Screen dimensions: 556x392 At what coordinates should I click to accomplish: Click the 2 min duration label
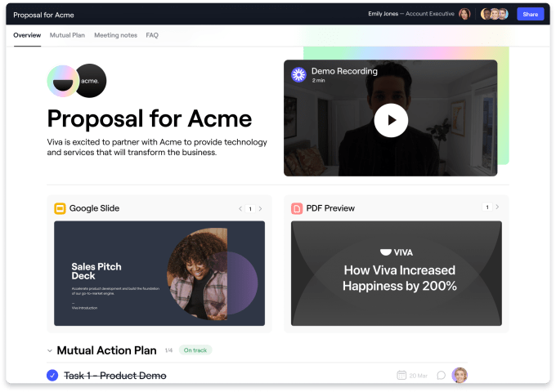click(x=318, y=80)
